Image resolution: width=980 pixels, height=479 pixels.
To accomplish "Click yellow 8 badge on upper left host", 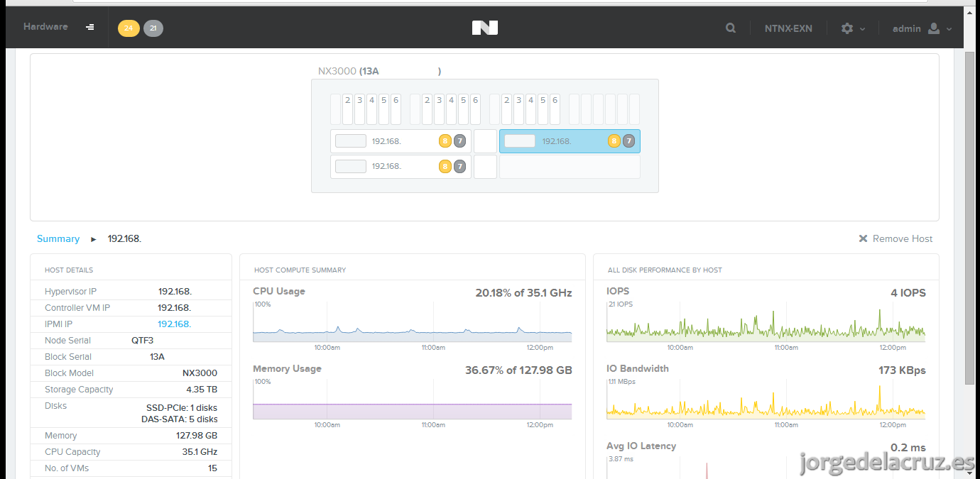I will pos(445,141).
